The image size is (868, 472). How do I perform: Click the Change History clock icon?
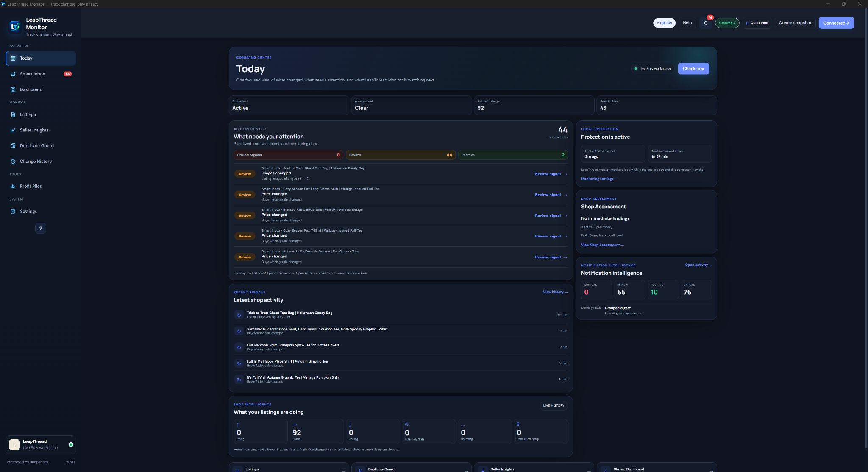click(13, 162)
